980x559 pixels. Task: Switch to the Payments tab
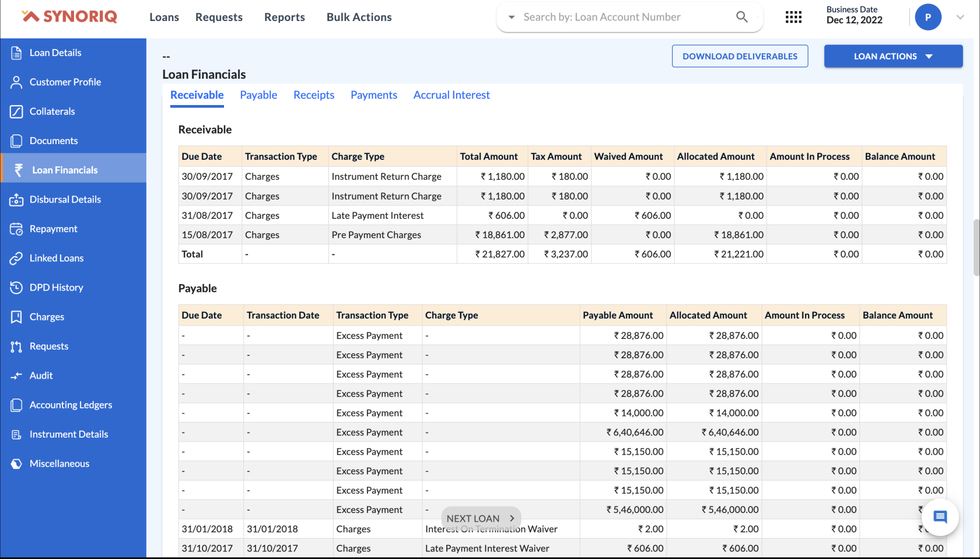tap(374, 95)
